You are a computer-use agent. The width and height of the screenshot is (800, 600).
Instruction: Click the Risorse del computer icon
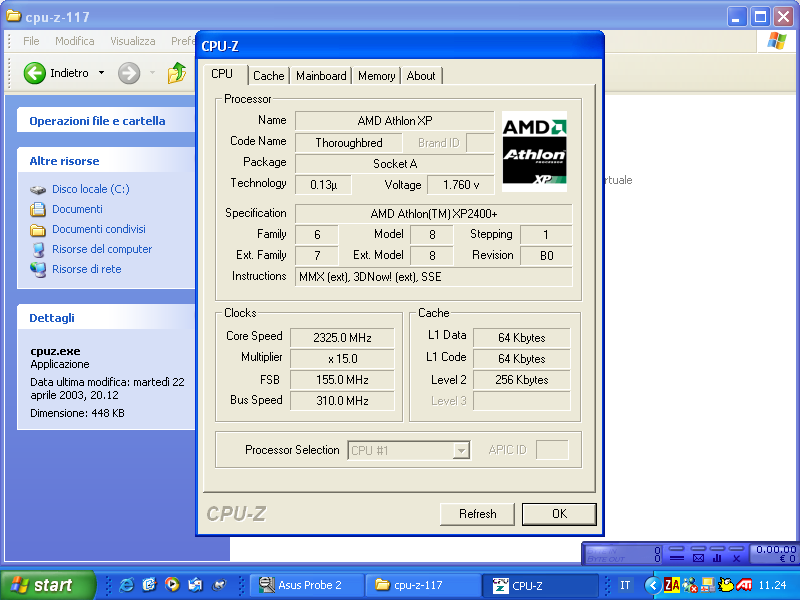(x=38, y=249)
